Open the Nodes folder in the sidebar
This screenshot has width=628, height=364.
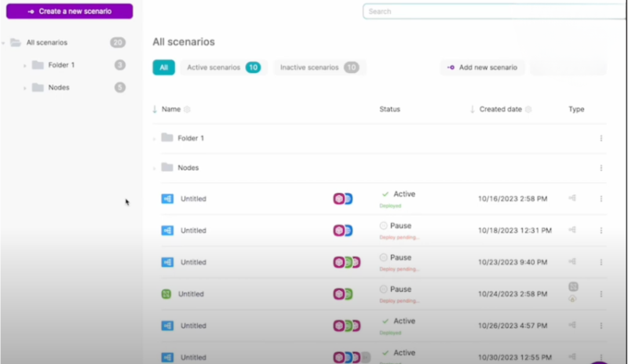59,87
